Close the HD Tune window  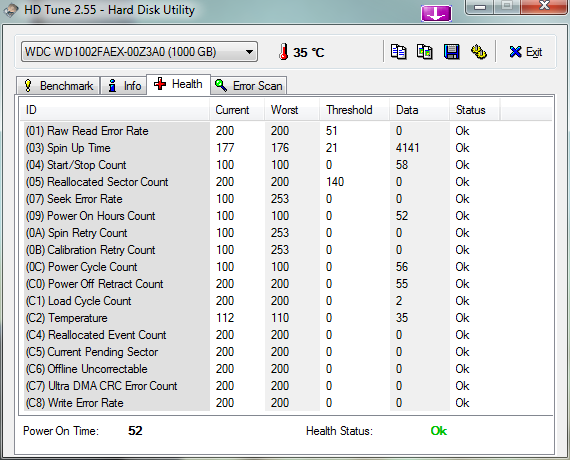coord(544,6)
